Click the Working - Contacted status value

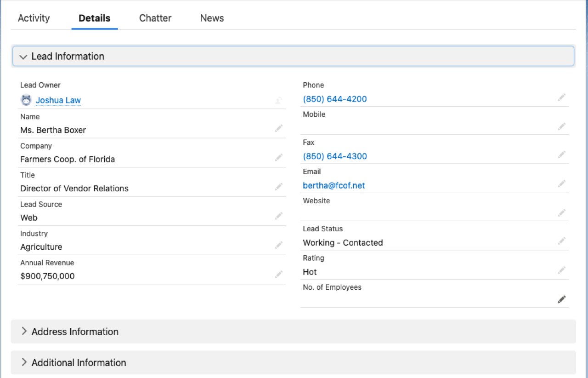pos(343,243)
